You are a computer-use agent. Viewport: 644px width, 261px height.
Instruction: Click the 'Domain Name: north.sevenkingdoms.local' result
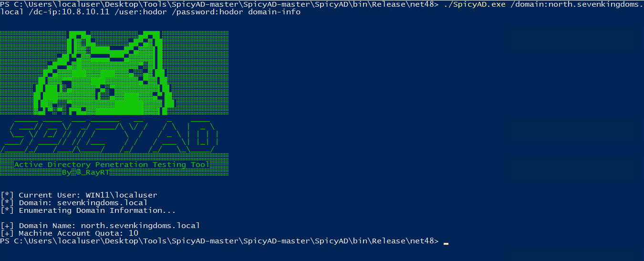click(109, 226)
